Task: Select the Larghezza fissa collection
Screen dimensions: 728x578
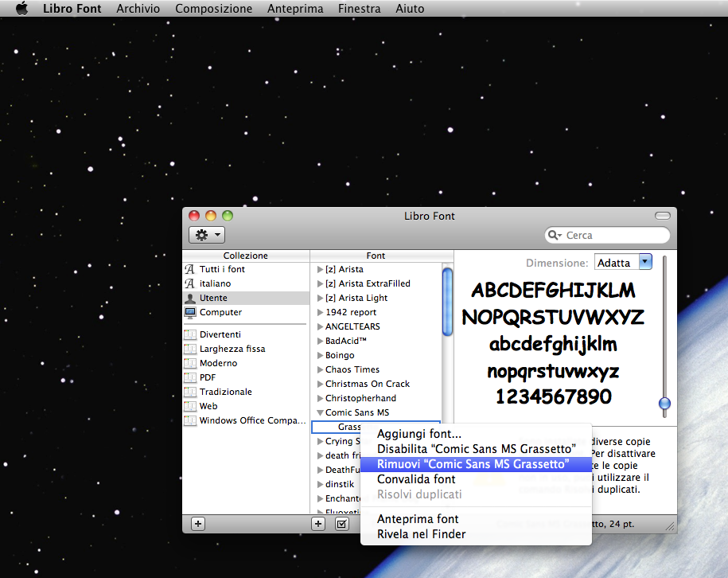Action: point(246,349)
